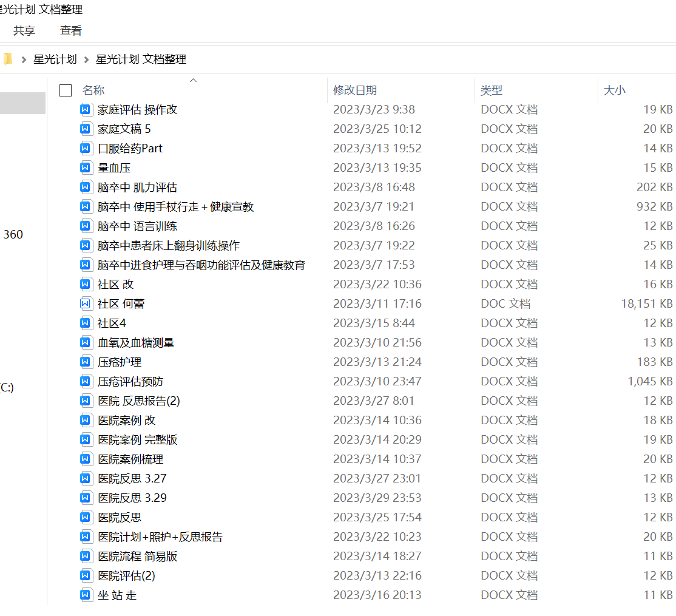Open the chevron between 星光计划 and 星光计划 文档整理
Viewport: 676px width, 616px height.
tap(86, 59)
